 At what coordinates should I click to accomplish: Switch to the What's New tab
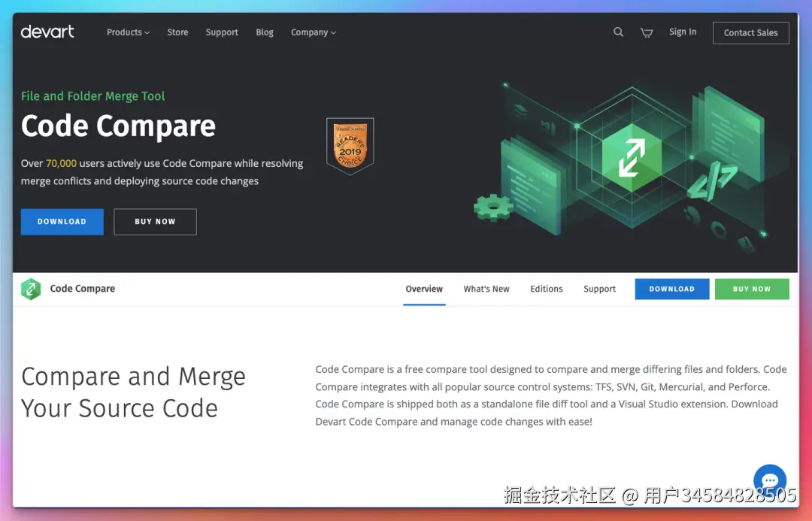click(x=486, y=289)
